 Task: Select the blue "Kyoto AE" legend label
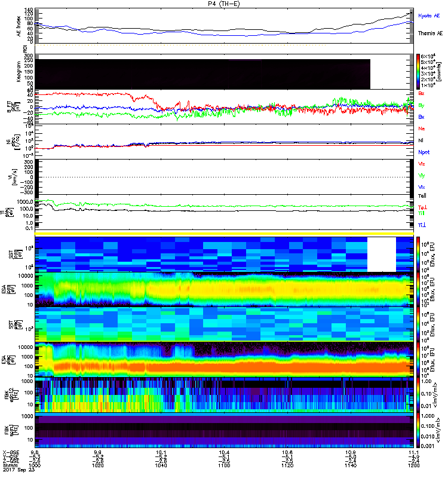click(429, 16)
